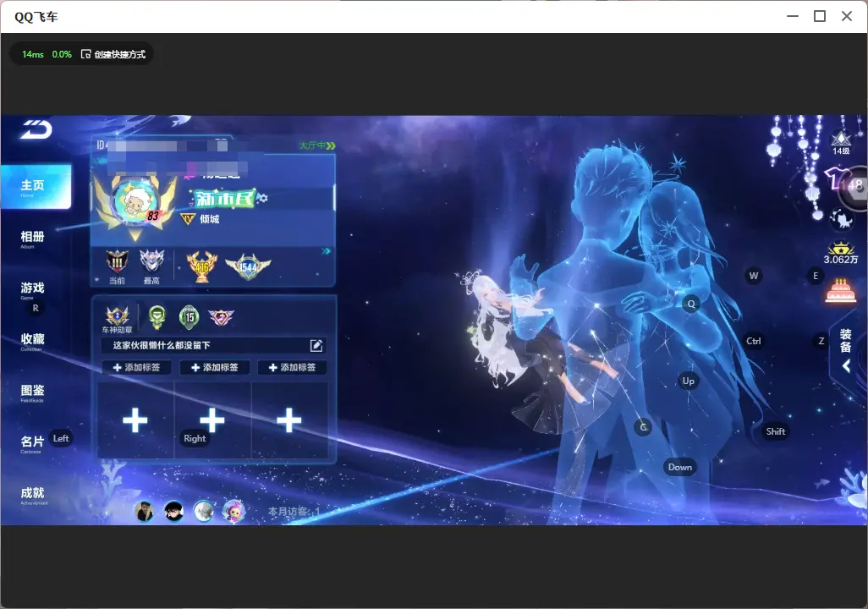Click the Left key overlay
Screen dimensions: 868x609
click(x=61, y=438)
